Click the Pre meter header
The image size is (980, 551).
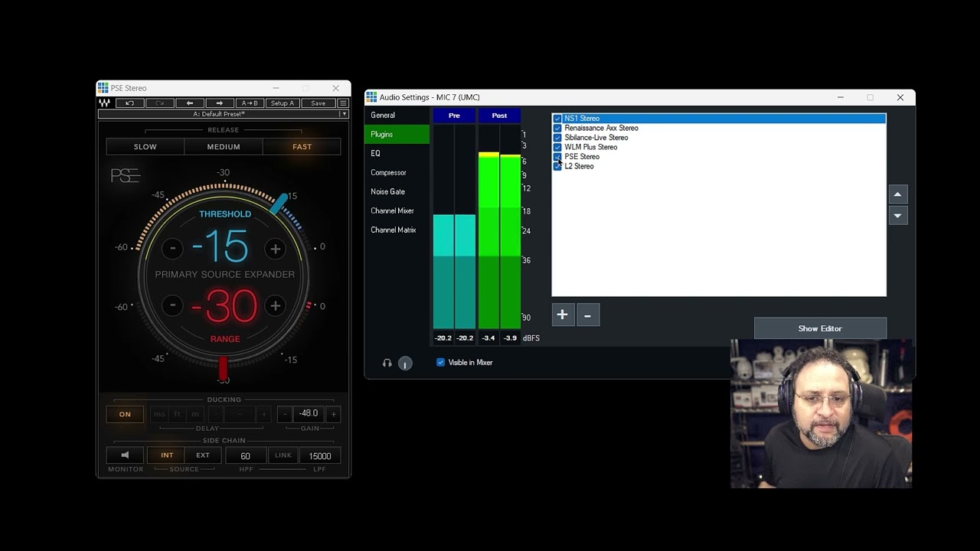click(x=454, y=116)
